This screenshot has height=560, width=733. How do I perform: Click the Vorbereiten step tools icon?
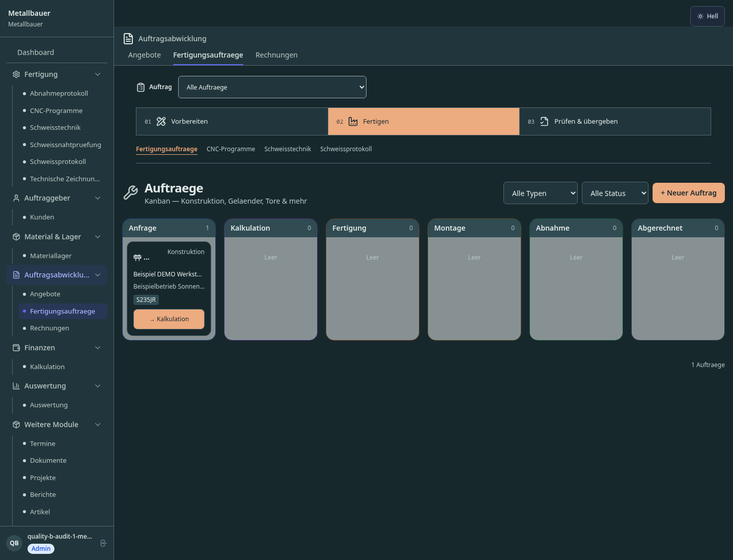tap(161, 121)
